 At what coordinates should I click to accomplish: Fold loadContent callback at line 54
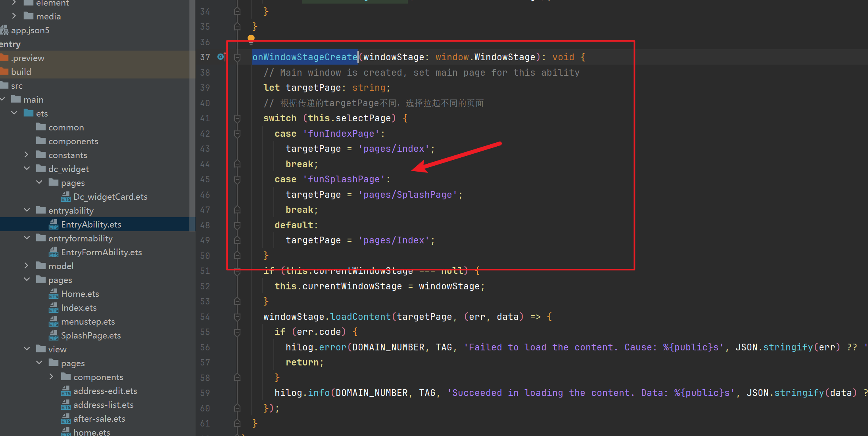click(x=237, y=317)
